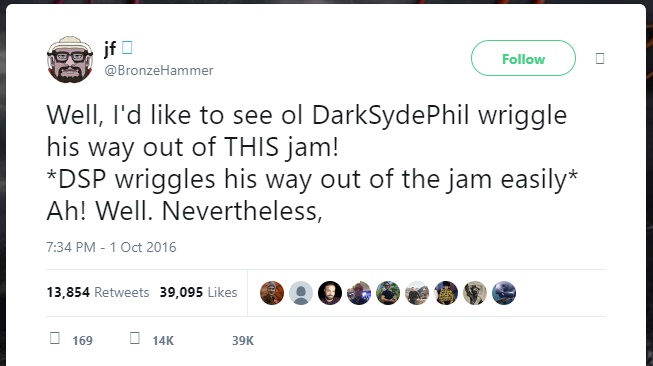
Task: Open the default gray silhouette liker avatar
Action: tap(301, 293)
